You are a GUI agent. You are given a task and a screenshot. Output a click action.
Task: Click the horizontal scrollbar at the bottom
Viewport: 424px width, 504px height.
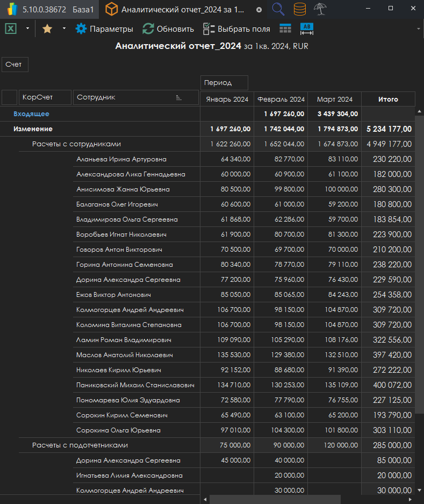click(275, 499)
